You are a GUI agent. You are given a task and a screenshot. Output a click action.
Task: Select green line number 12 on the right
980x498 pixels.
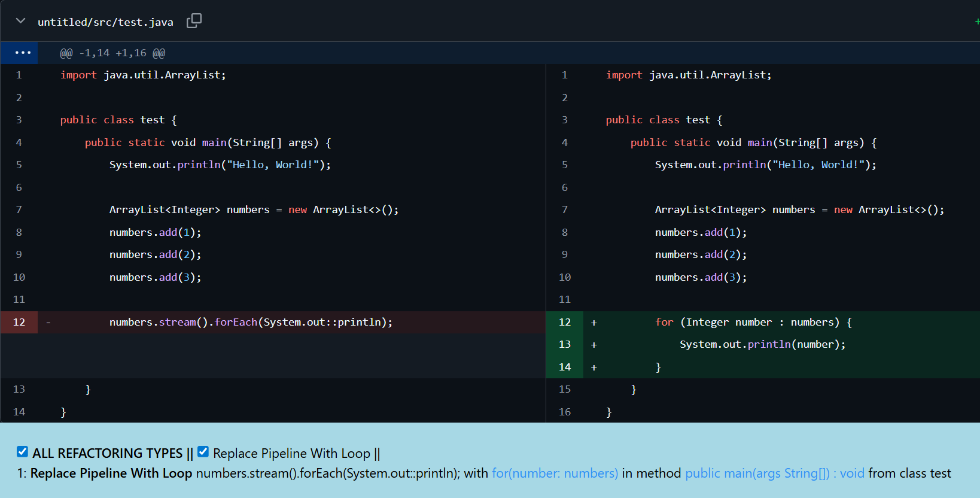[565, 322]
